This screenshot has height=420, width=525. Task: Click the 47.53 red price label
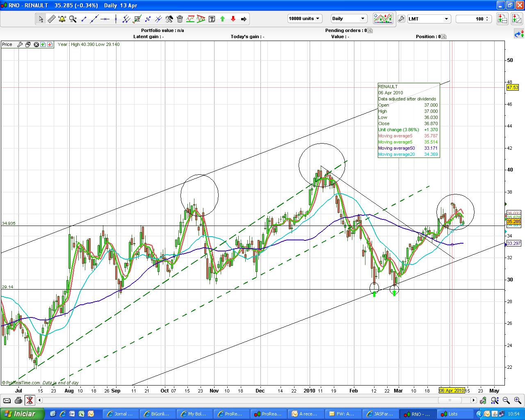coord(513,87)
